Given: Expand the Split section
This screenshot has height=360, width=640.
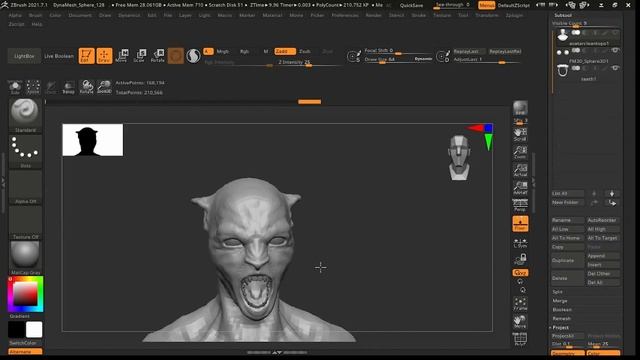Looking at the screenshot, I should [558, 292].
